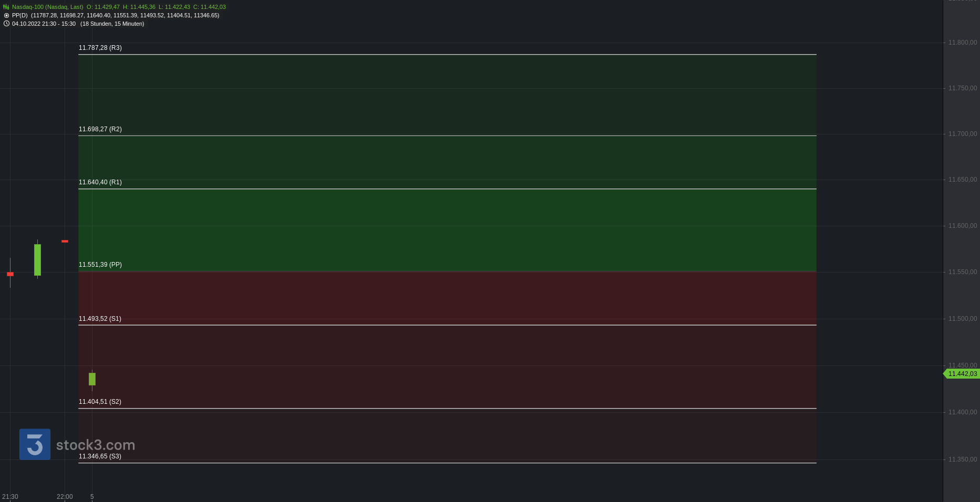
Task: Select the tall green candle after 21:30
Action: click(x=37, y=259)
